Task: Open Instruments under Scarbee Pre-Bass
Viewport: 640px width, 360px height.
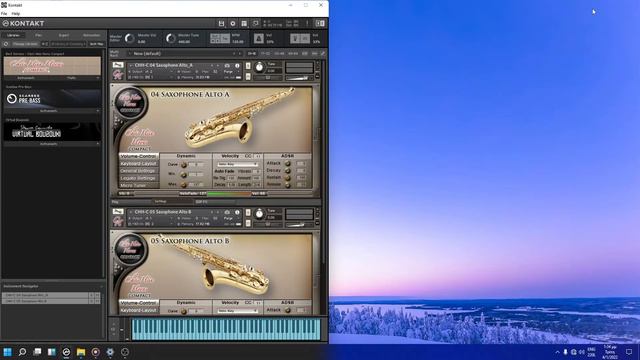Action: pos(49,111)
